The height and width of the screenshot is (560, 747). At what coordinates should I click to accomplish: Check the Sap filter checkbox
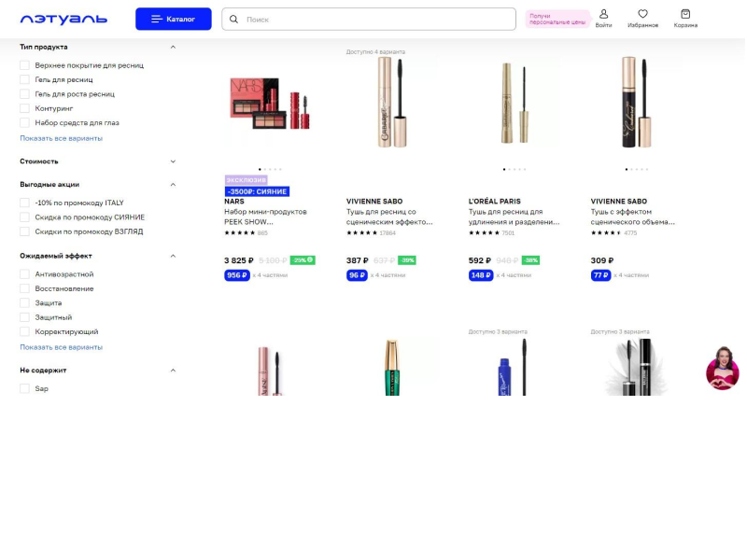25,388
